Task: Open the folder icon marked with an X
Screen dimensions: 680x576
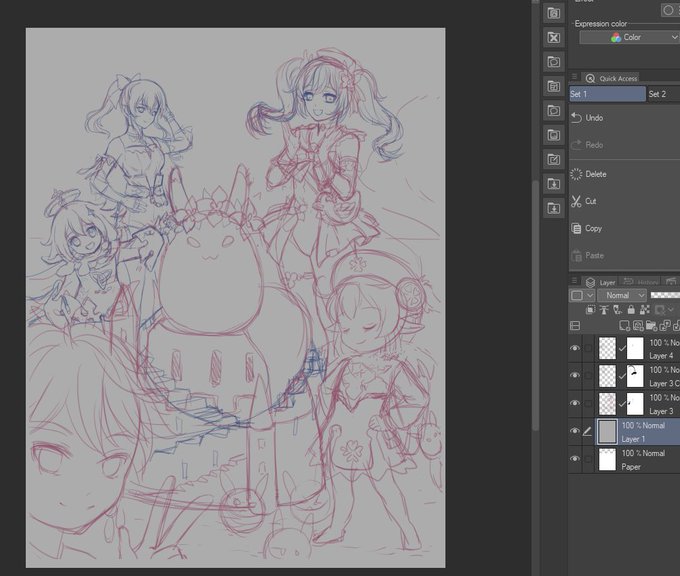Action: pos(554,37)
